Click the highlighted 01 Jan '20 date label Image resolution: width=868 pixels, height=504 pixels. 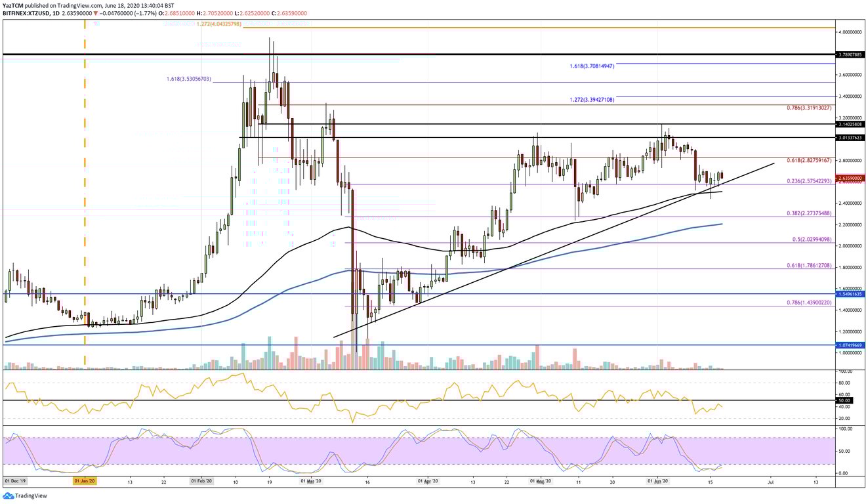coord(84,480)
